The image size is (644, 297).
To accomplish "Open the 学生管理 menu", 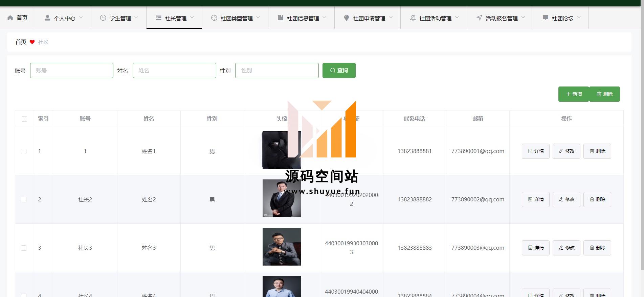I will [119, 18].
